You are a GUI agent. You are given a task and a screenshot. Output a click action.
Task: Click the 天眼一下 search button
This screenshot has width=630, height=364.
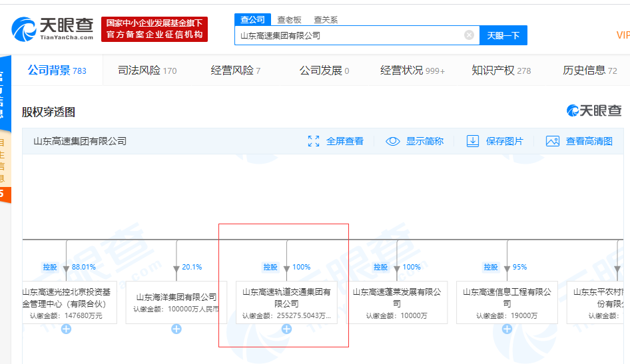point(503,35)
